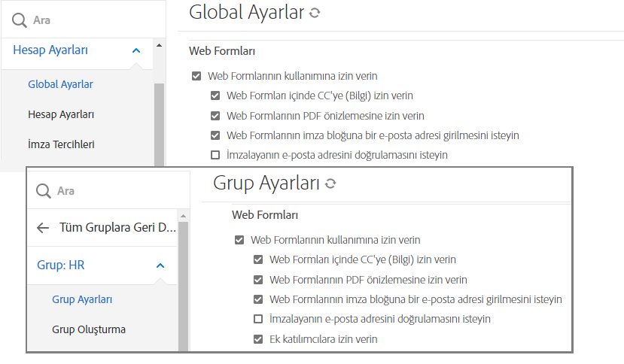Collapse the Grup: HR section chevron
The image size is (624, 364).
[x=160, y=265]
